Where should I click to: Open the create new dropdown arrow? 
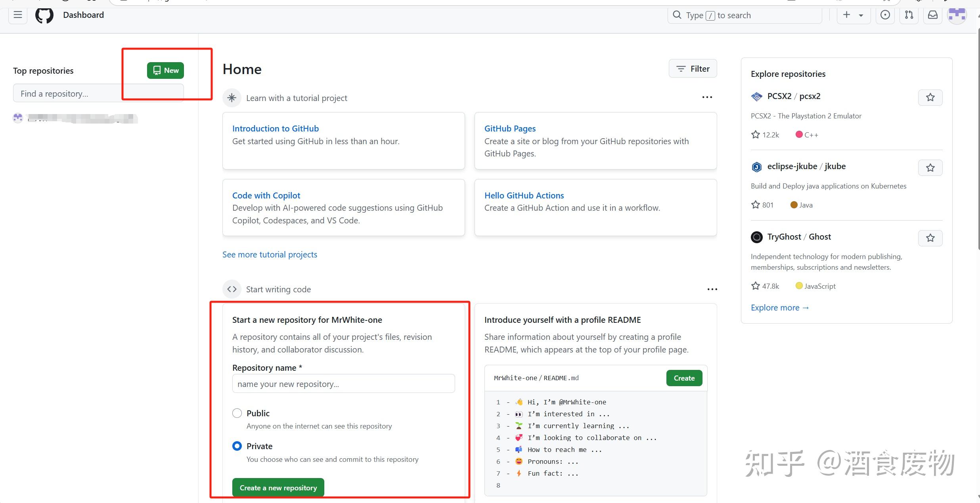coord(860,15)
